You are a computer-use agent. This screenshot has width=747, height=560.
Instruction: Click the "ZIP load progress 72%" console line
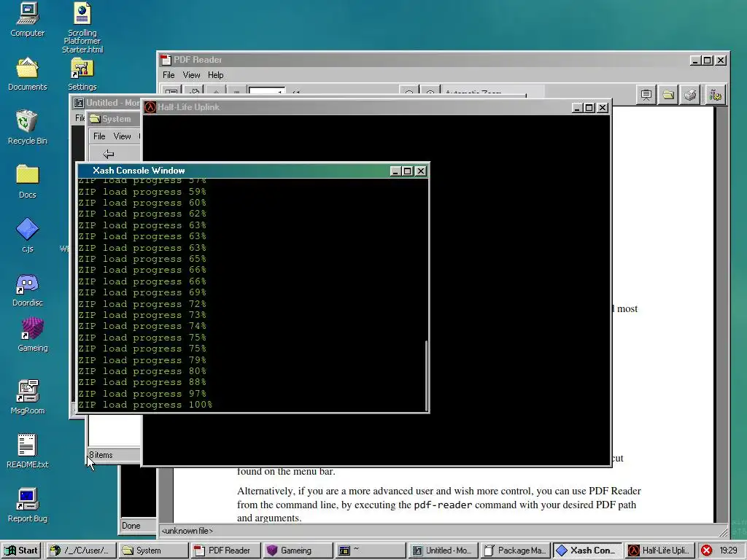(142, 304)
